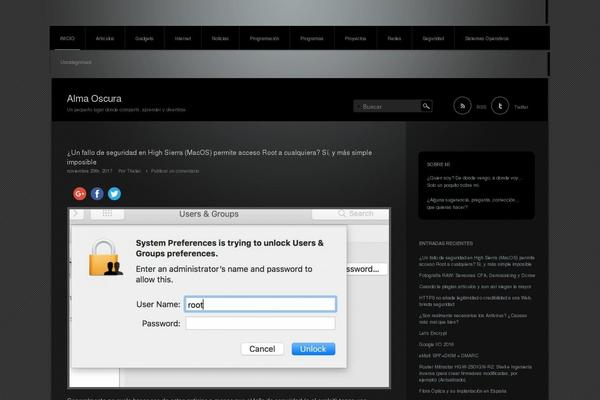The image size is (600, 400).
Task: Click the search magnifier button
Action: point(426,106)
